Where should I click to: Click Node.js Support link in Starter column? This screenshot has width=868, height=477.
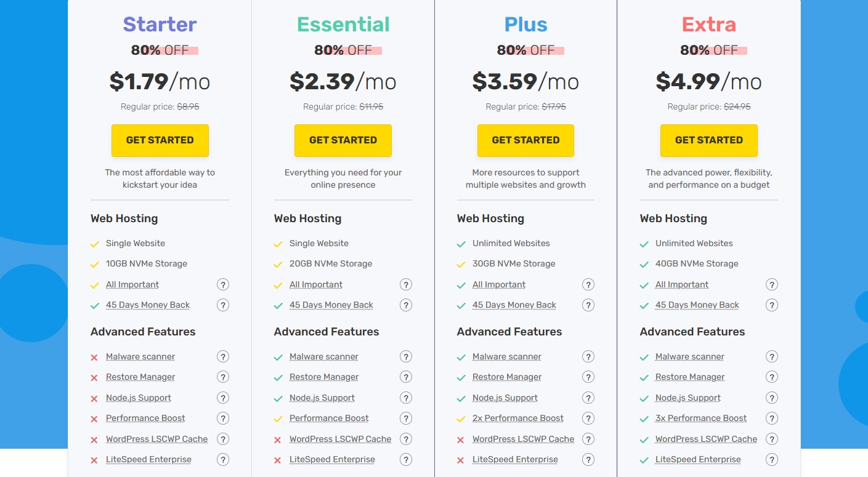coord(138,398)
